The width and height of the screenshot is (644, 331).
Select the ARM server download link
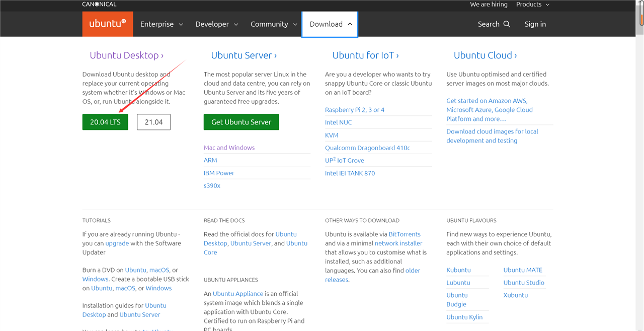point(210,160)
